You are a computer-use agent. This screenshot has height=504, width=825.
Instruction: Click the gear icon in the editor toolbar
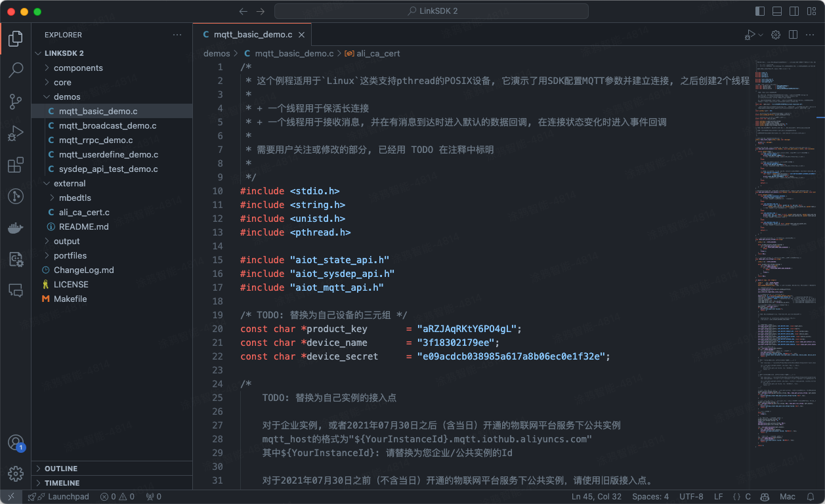coord(776,35)
